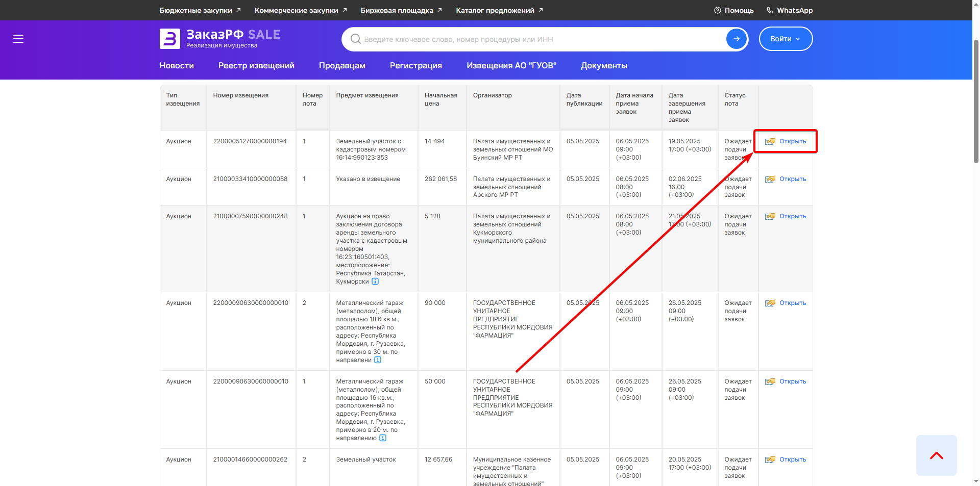Open Бюджетные закупки external link
This screenshot has width=980, height=486.
pyautogui.click(x=200, y=10)
